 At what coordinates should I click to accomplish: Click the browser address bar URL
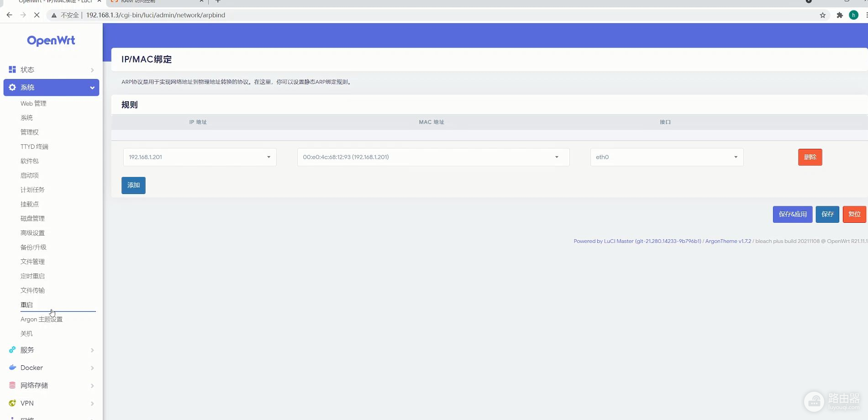(156, 15)
